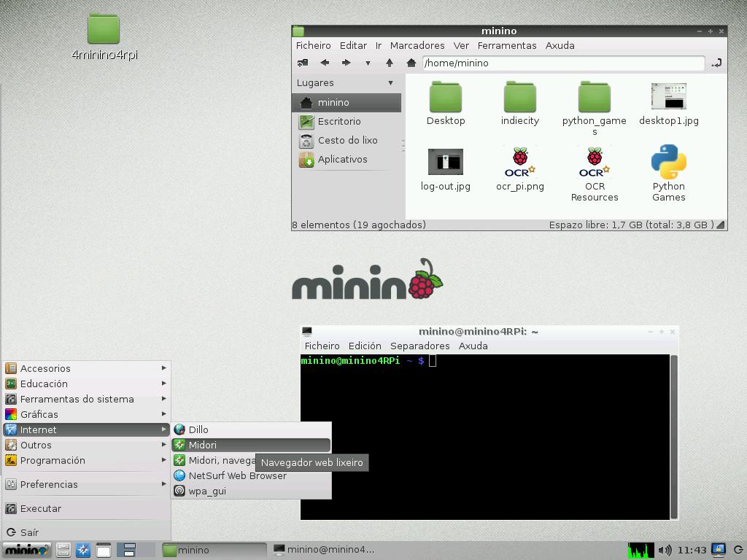Screen dimensions: 747x560
Task: Click the logout power icon in tray
Action: pos(738,550)
